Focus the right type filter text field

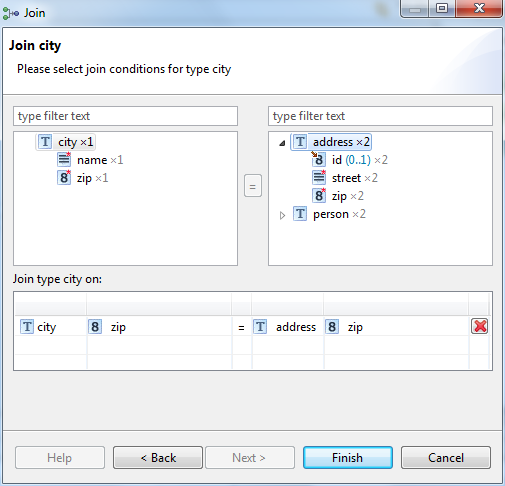point(380,116)
